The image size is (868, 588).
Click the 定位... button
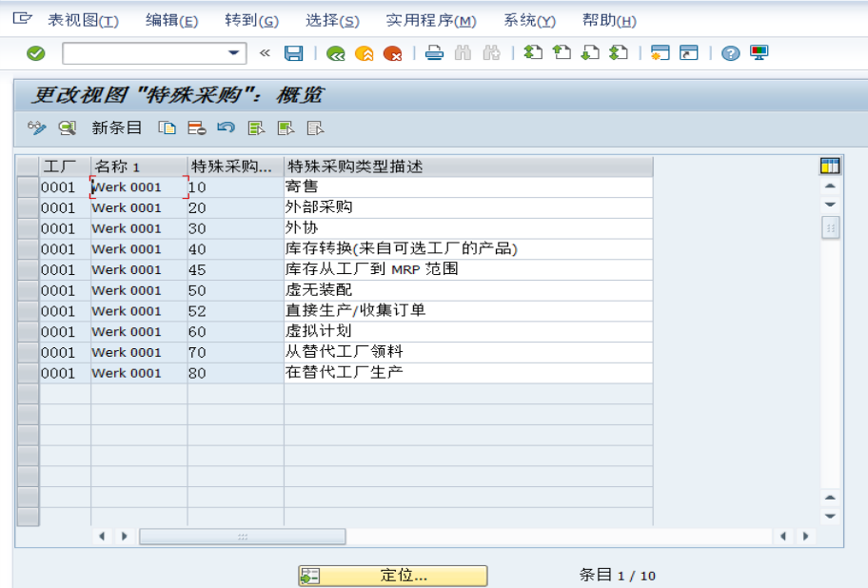pyautogui.click(x=392, y=576)
